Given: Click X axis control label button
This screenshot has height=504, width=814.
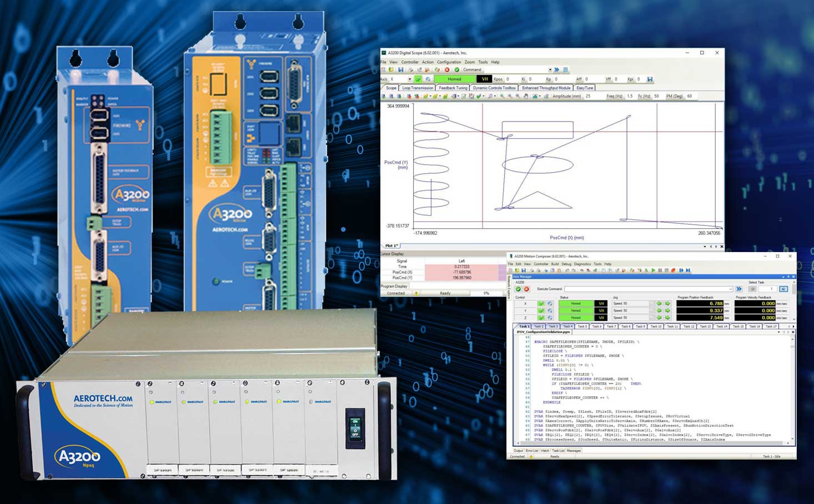Looking at the screenshot, I should 525,304.
